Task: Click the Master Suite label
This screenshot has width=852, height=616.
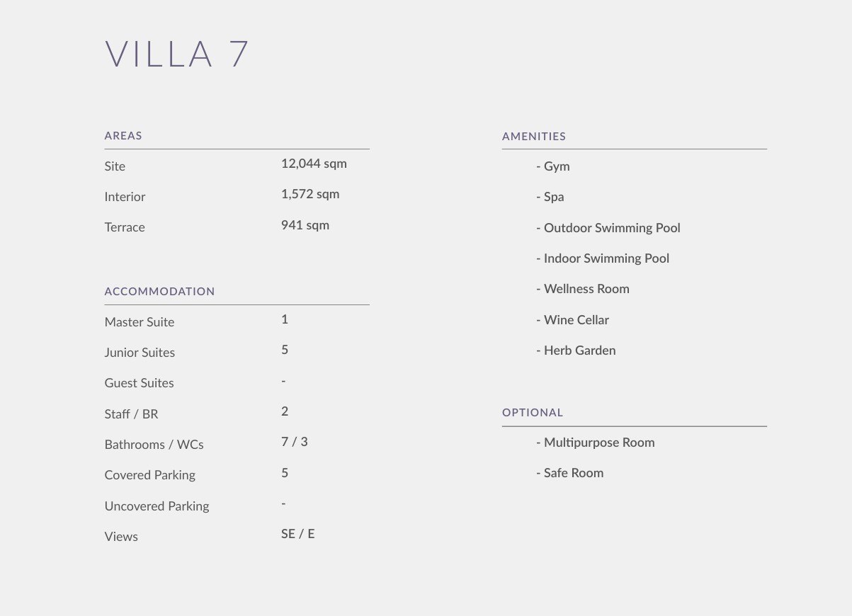Action: tap(140, 322)
